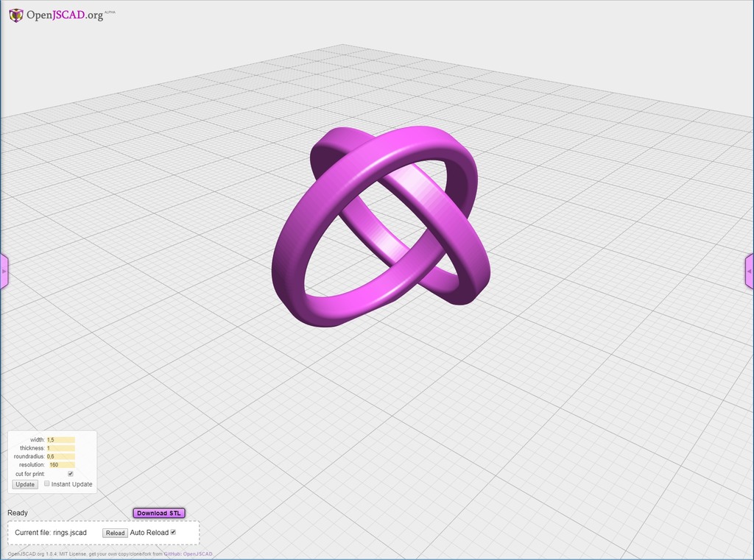Focus the roundradius input field

(60, 456)
